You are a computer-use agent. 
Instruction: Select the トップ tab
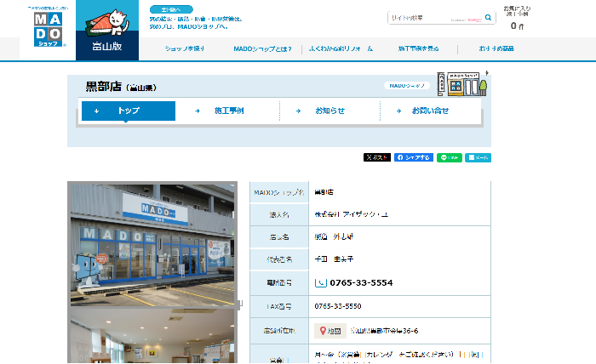tap(129, 111)
